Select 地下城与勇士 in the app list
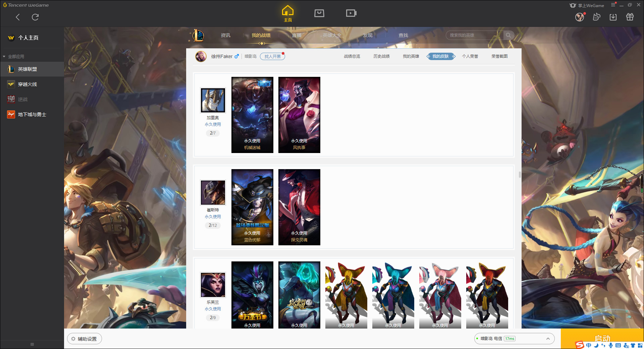644x349 pixels. click(32, 114)
